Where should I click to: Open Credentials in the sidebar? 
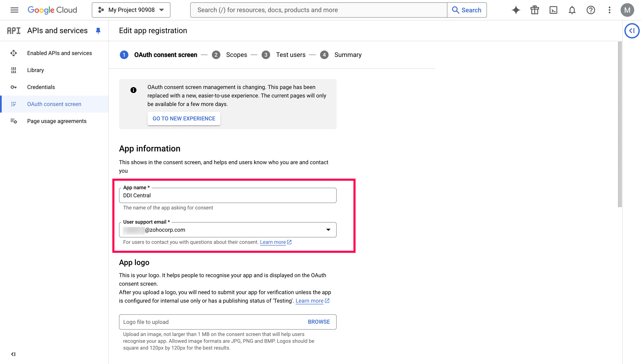point(41,87)
